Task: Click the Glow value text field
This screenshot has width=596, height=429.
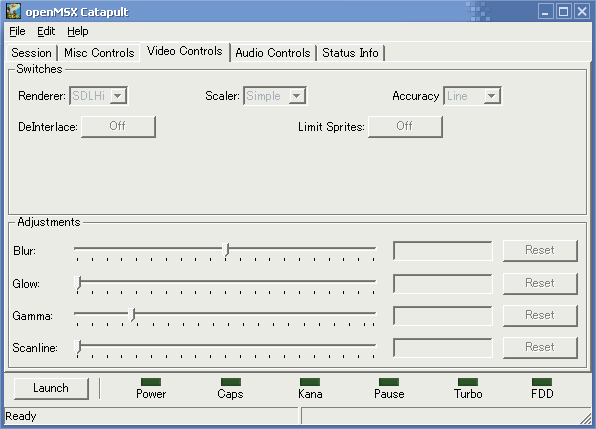Action: pyautogui.click(x=443, y=284)
